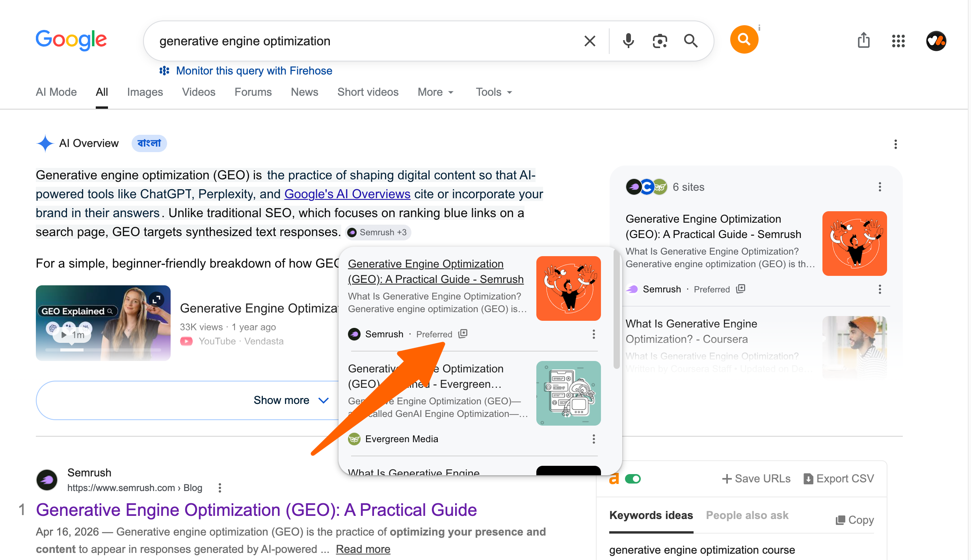Select the Forums tab

pos(253,92)
